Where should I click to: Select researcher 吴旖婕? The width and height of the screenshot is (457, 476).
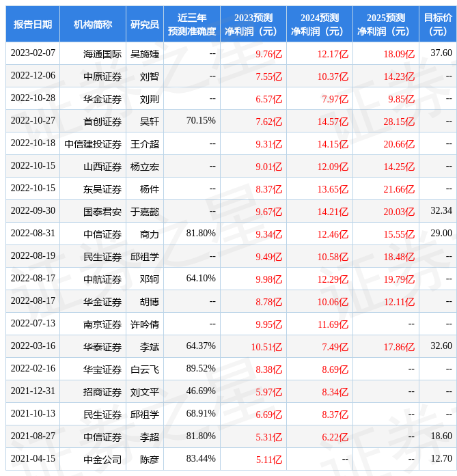pyautogui.click(x=145, y=54)
